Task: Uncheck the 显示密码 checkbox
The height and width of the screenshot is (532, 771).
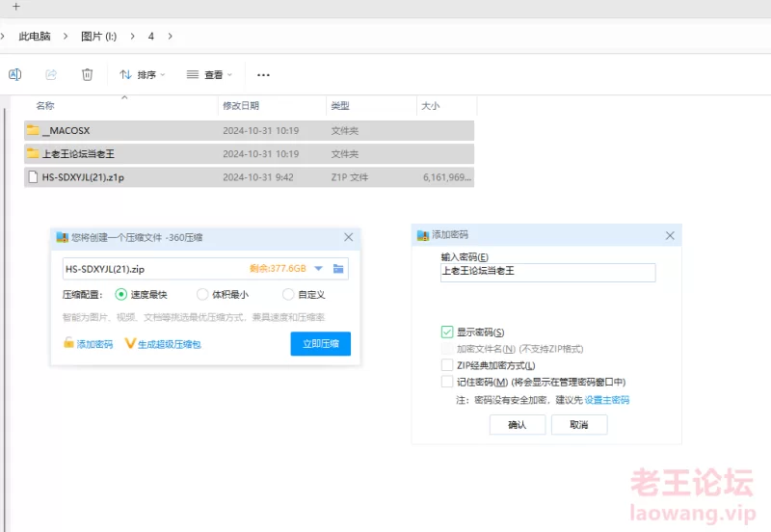Action: click(447, 332)
